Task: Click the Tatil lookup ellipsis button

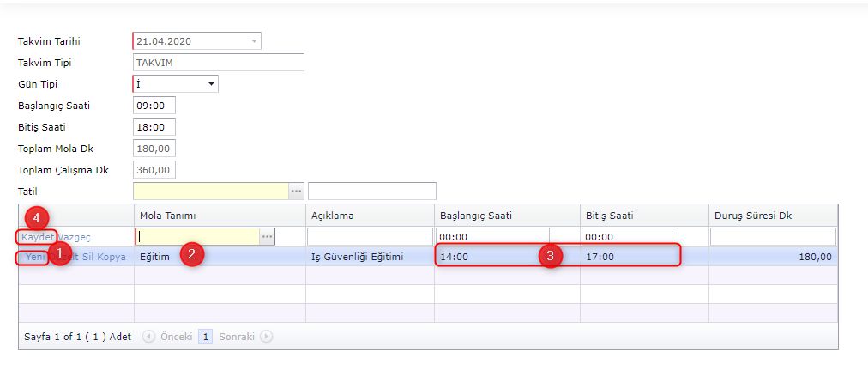Action: (297, 191)
